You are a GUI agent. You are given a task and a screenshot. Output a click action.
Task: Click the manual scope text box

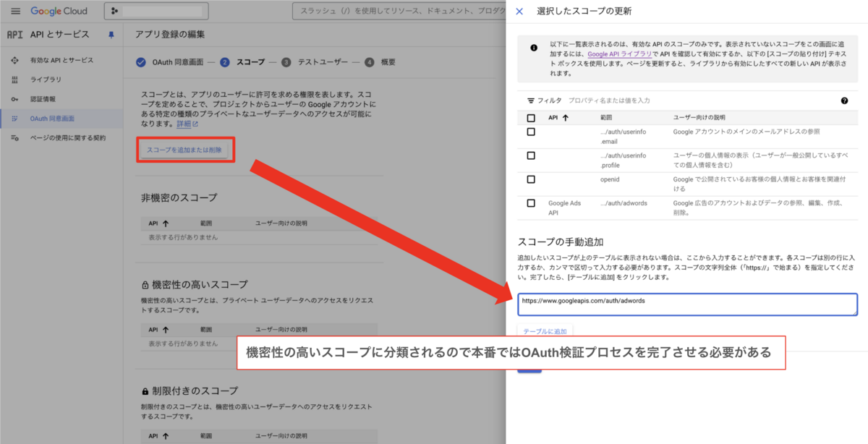pyautogui.click(x=687, y=304)
